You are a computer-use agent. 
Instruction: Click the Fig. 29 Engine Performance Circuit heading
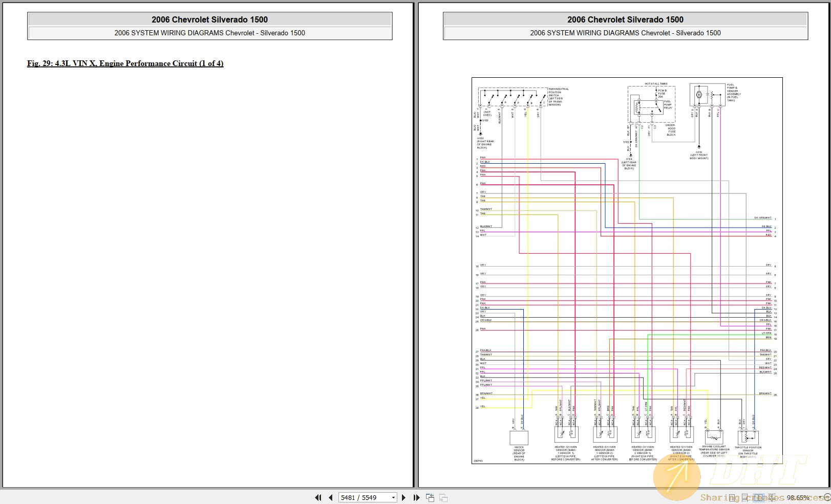tap(125, 63)
